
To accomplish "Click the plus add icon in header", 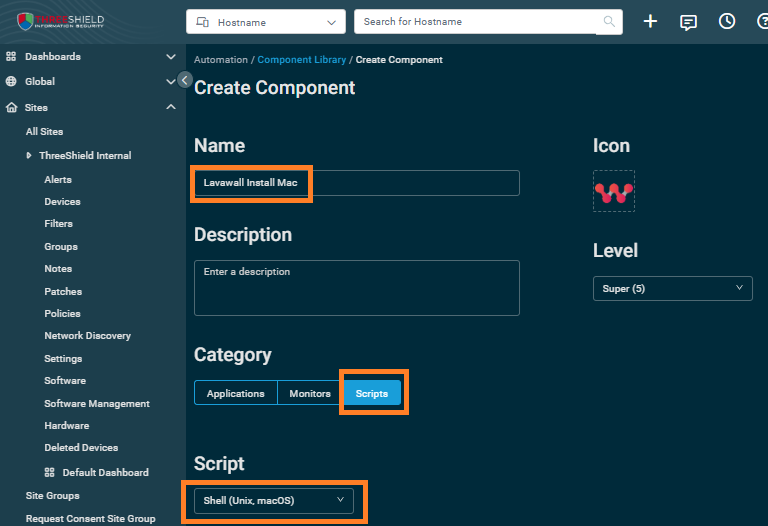I will [x=650, y=22].
